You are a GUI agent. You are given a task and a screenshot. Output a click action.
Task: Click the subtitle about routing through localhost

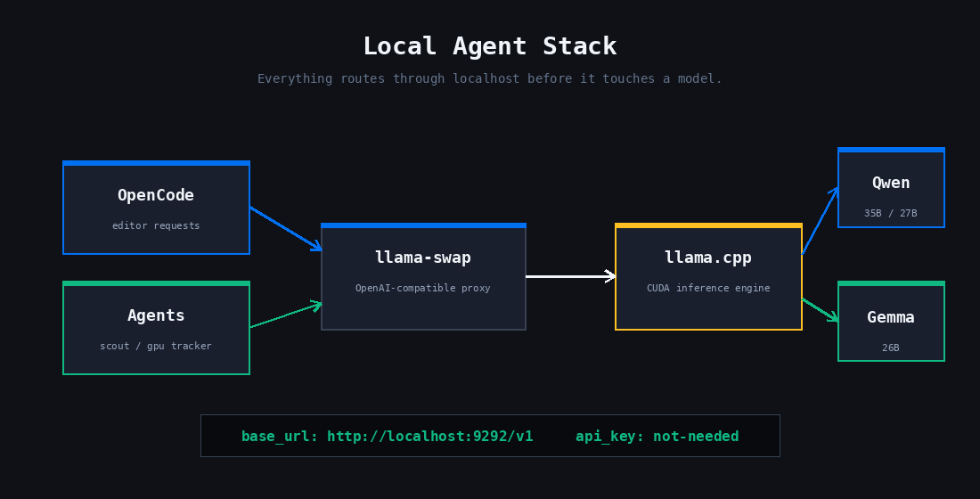(490, 78)
